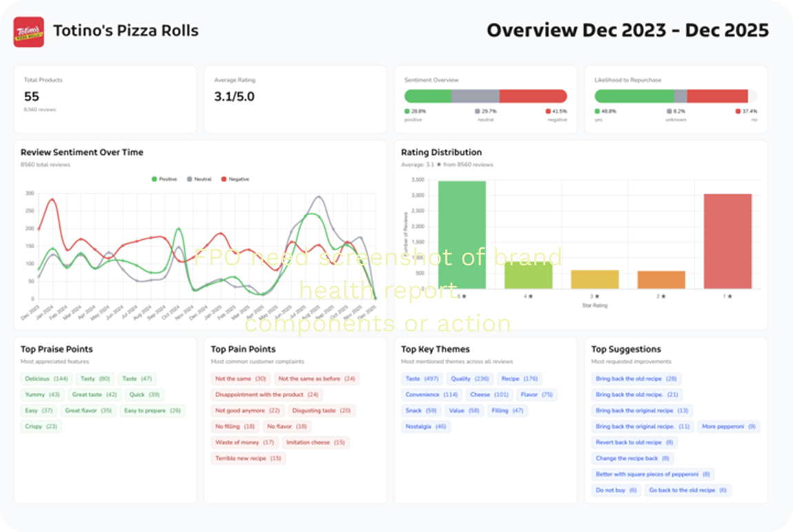The image size is (793, 532).
Task: Choose the Cheese (101) key theme
Action: (x=489, y=395)
